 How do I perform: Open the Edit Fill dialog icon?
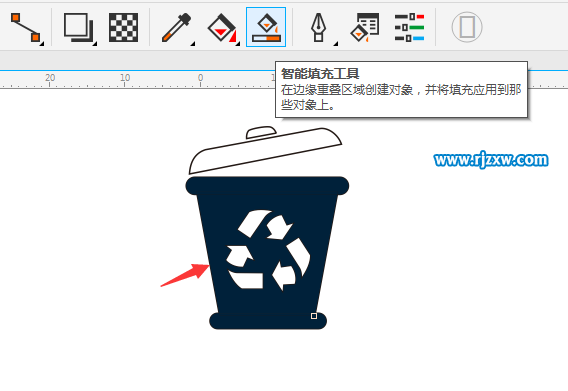coord(365,27)
